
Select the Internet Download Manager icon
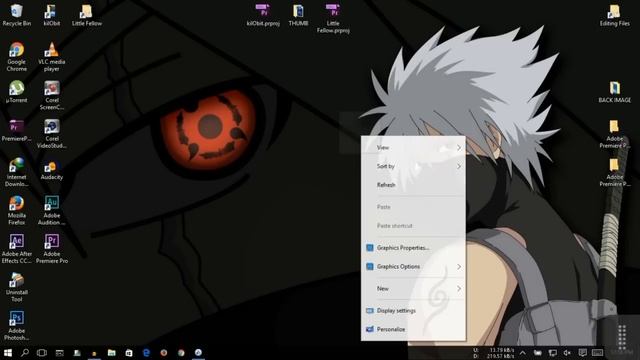click(16, 172)
